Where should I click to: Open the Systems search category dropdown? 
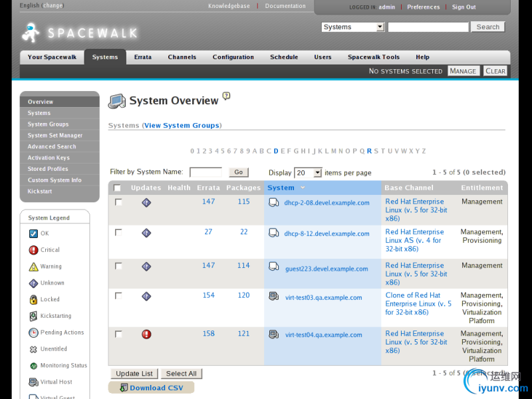click(x=353, y=27)
